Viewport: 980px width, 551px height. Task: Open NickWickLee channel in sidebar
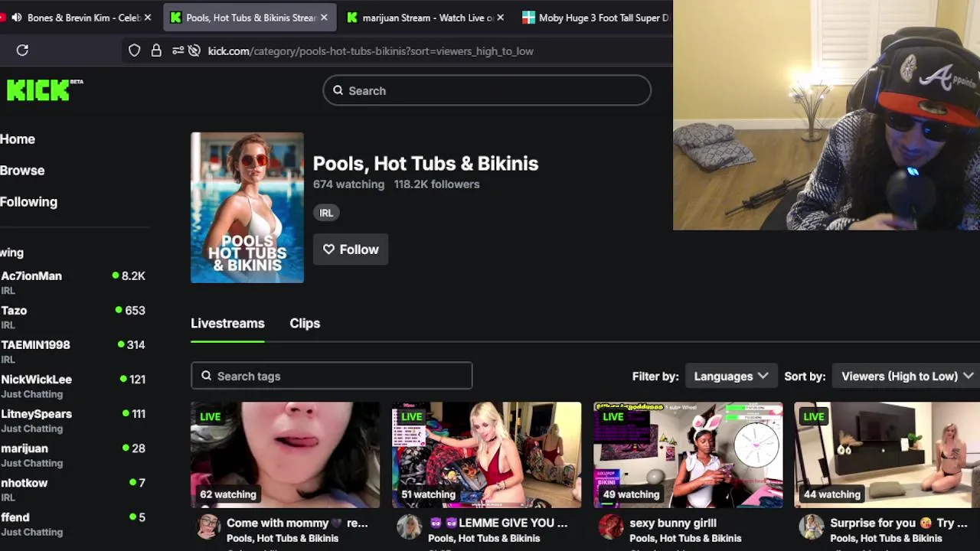73,385
